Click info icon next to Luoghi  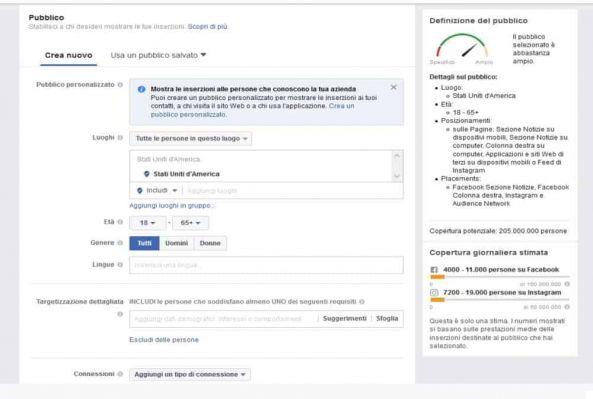[120, 138]
